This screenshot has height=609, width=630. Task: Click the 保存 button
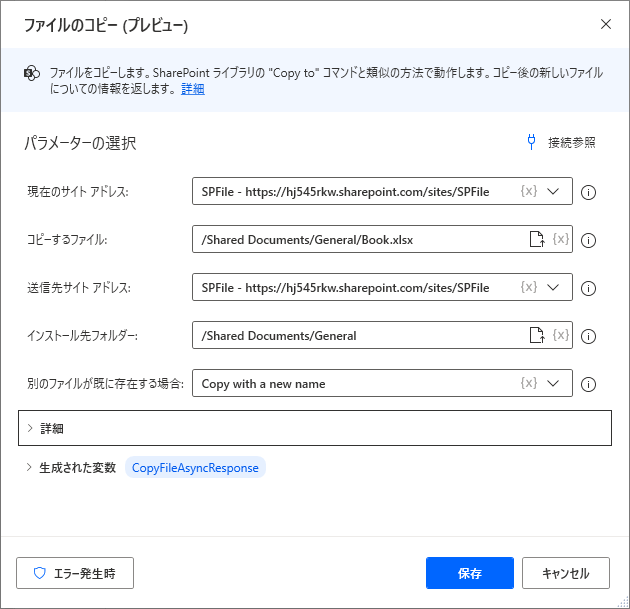tap(470, 573)
